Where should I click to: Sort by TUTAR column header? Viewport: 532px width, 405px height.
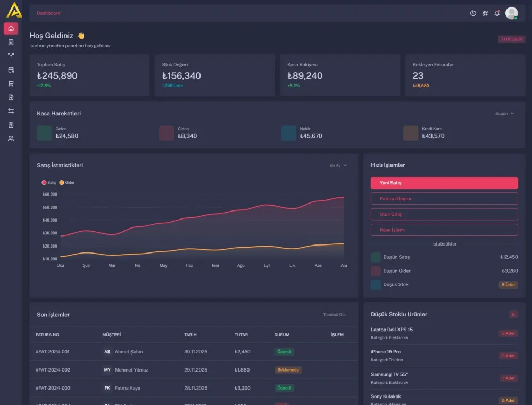[x=241, y=335]
